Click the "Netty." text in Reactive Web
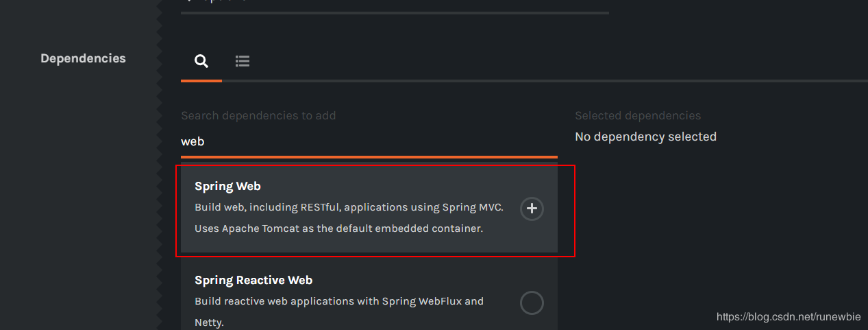The width and height of the screenshot is (868, 330). (x=209, y=322)
